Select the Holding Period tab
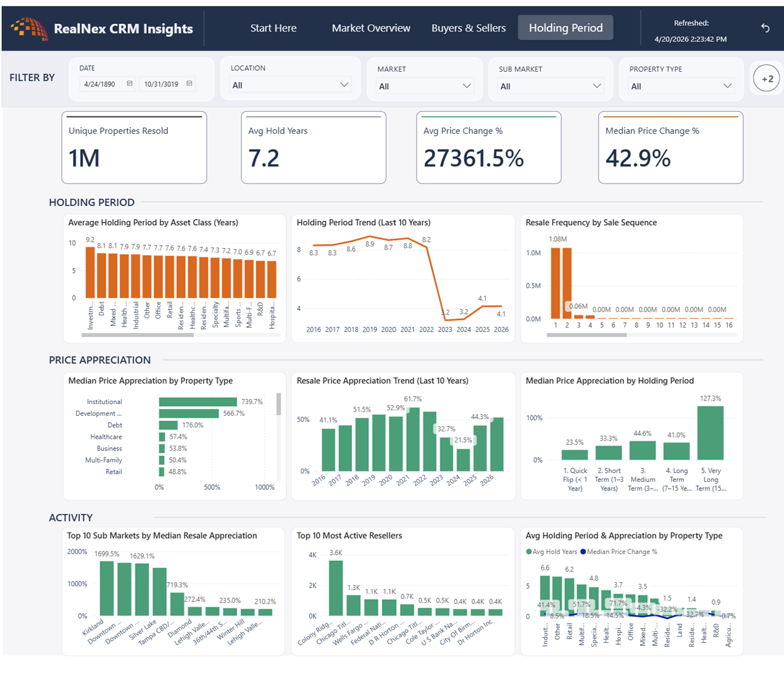 565,28
